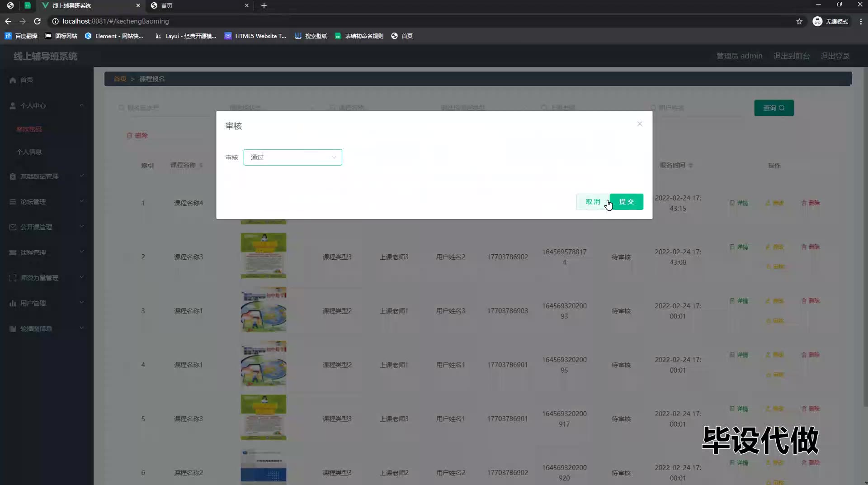Open a new browser tab
This screenshot has height=485, width=868.
[264, 5]
